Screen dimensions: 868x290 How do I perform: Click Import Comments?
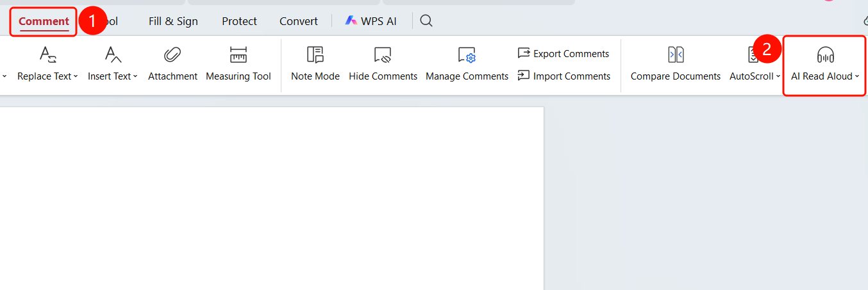pyautogui.click(x=563, y=76)
